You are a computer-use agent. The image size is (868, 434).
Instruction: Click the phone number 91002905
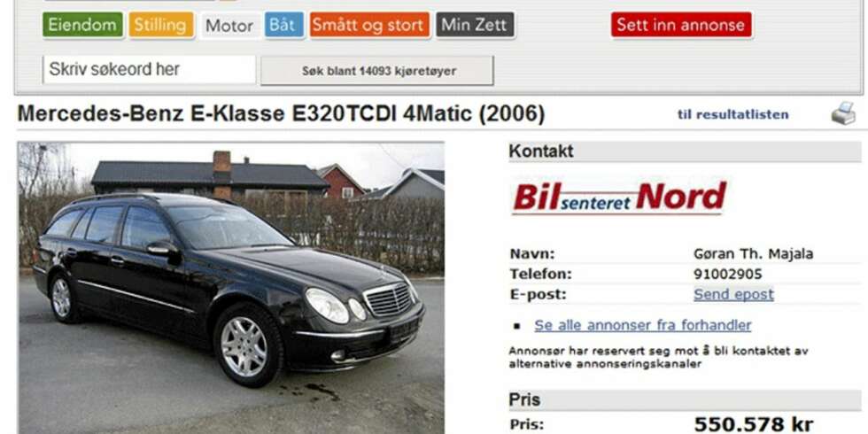pos(727,274)
